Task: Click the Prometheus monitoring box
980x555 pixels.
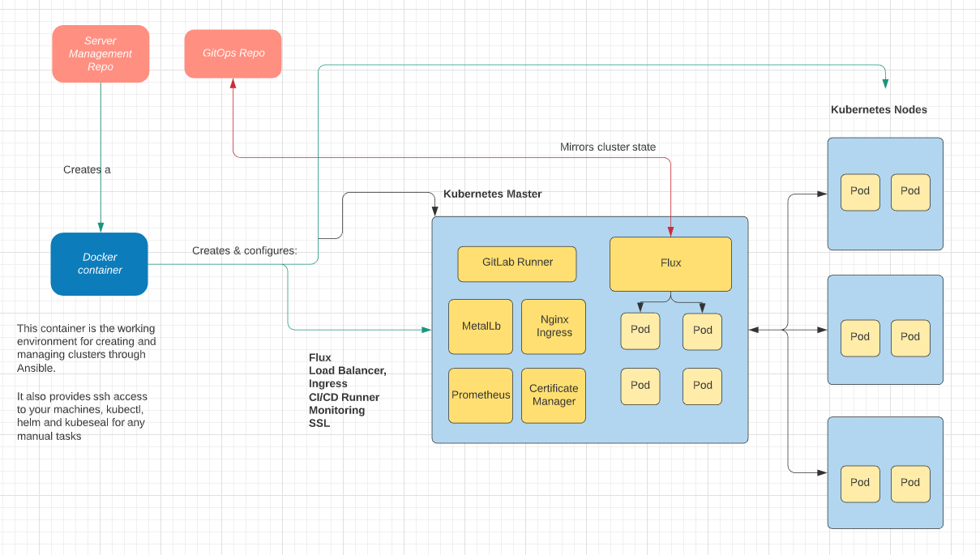Action: coord(481,395)
